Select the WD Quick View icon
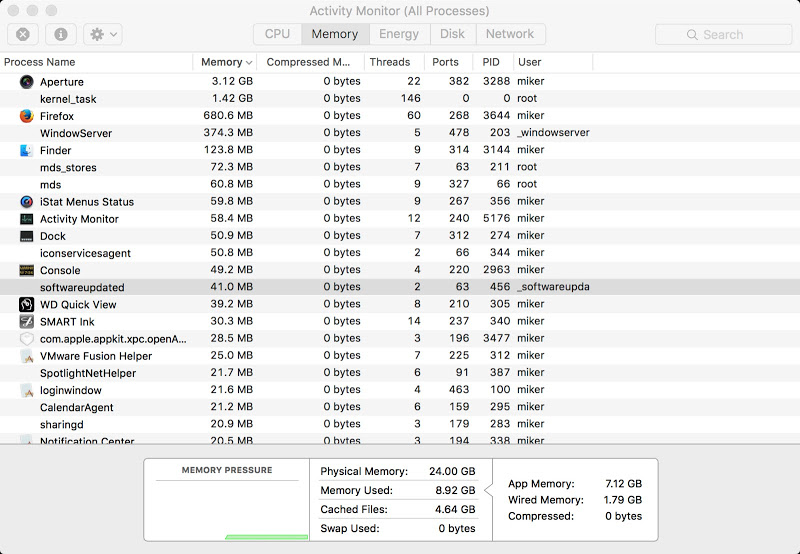800x554 pixels. (27, 305)
